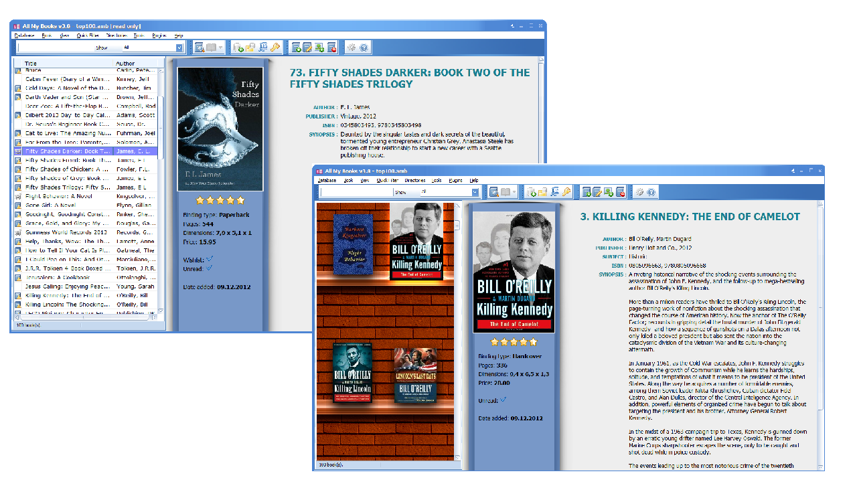
Task: Click the search input field in front window
Action: pos(357,192)
